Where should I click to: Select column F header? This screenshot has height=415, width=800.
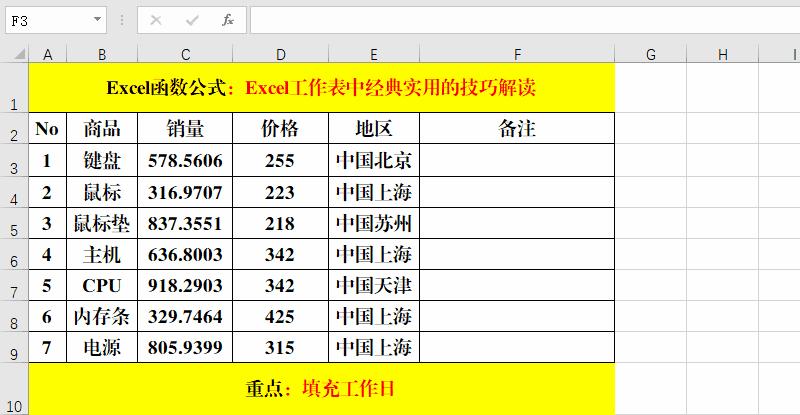coord(517,54)
